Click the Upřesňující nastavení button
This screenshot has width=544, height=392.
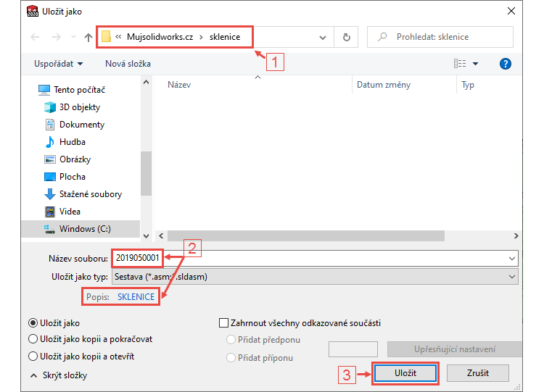click(x=455, y=349)
